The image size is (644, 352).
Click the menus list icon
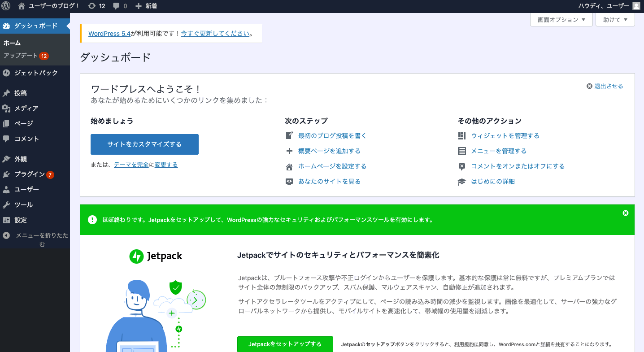pyautogui.click(x=462, y=151)
